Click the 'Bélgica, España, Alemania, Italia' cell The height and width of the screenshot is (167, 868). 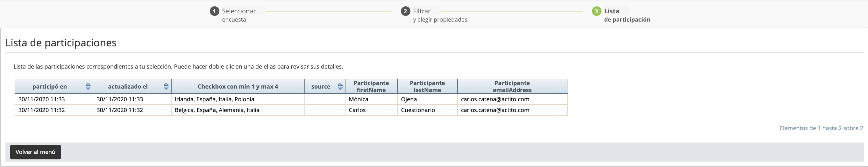tap(217, 110)
